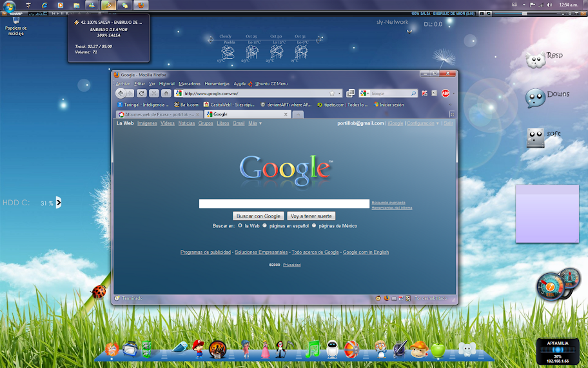Screen dimensions: 588x368
Task: Open the list all tabs button
Action: (452, 114)
